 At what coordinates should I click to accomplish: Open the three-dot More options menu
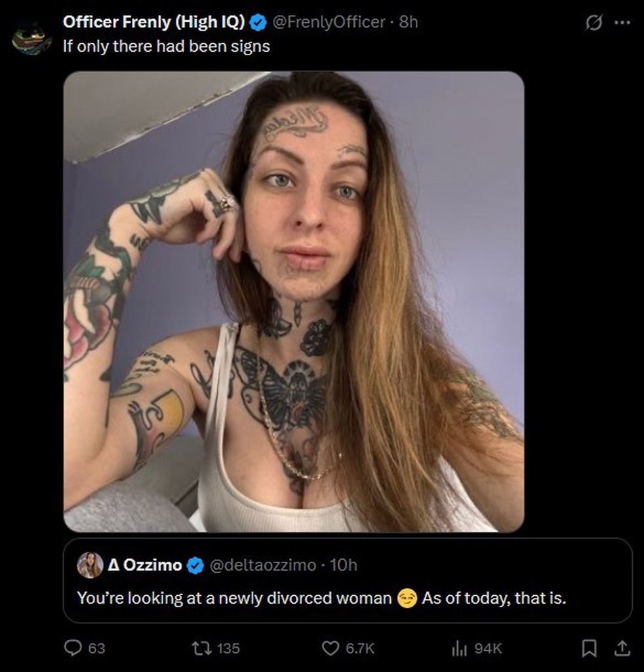pos(622,22)
